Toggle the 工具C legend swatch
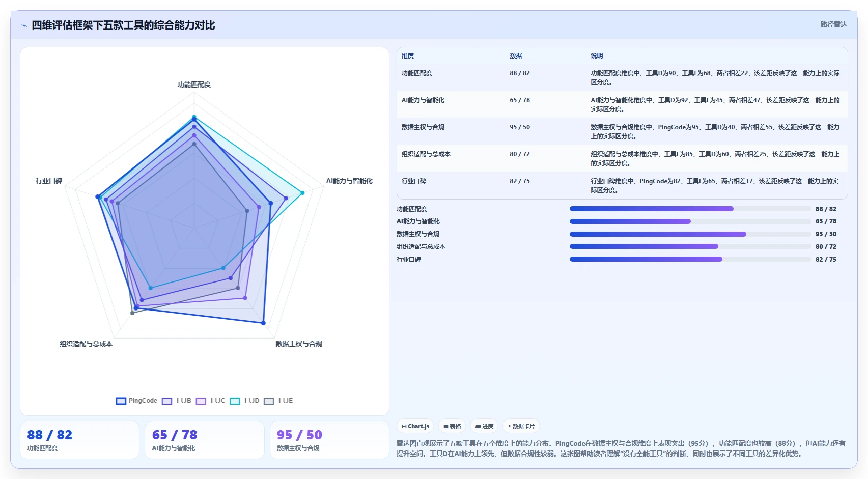Image resolution: width=868 pixels, height=479 pixels. [x=201, y=401]
